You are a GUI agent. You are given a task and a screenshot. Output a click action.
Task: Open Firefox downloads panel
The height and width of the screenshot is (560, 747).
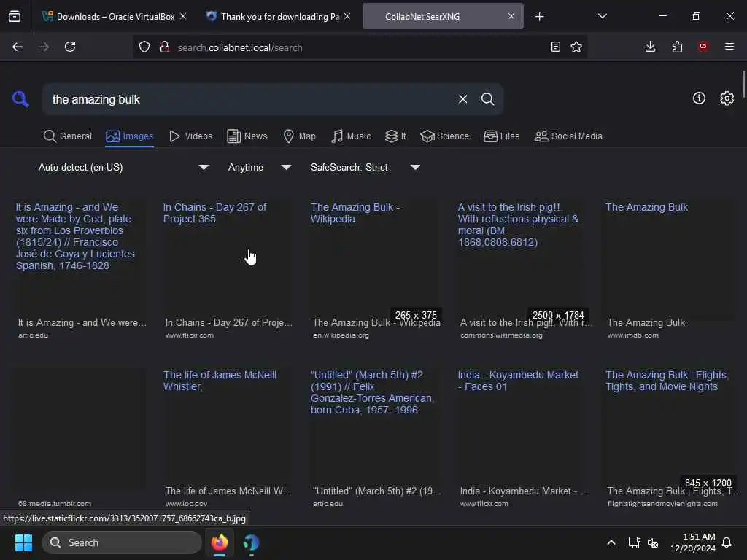[650, 47]
